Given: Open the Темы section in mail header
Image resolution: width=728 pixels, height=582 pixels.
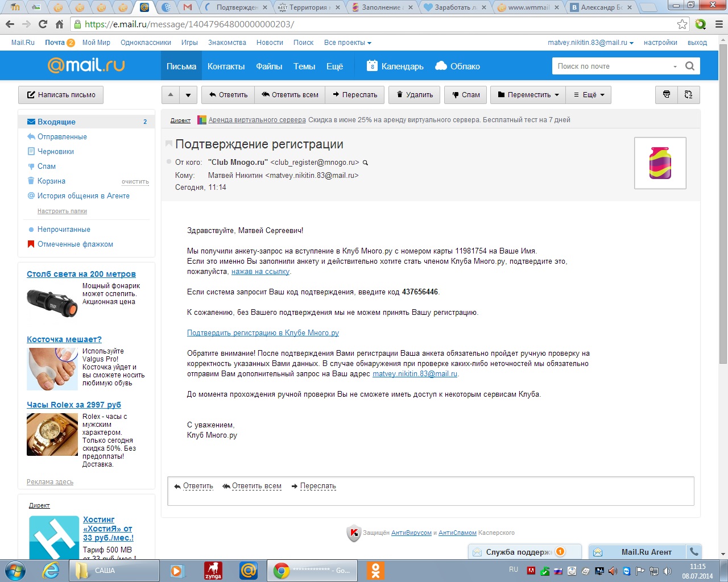Looking at the screenshot, I should [x=304, y=66].
